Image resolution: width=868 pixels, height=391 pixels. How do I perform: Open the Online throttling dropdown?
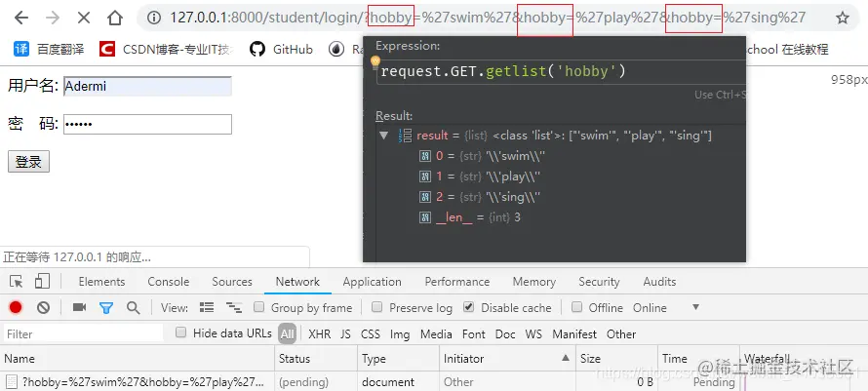[x=666, y=307]
